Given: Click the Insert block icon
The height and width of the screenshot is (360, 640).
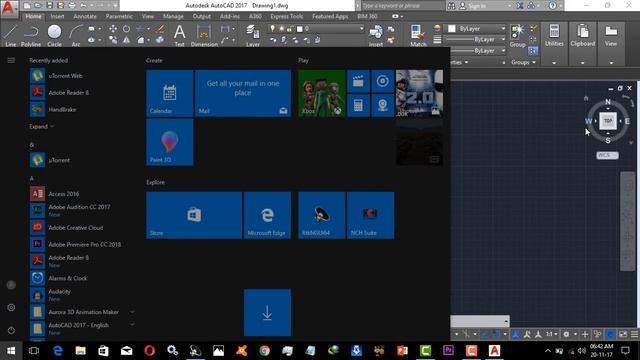Looking at the screenshot, I should coord(376,35).
